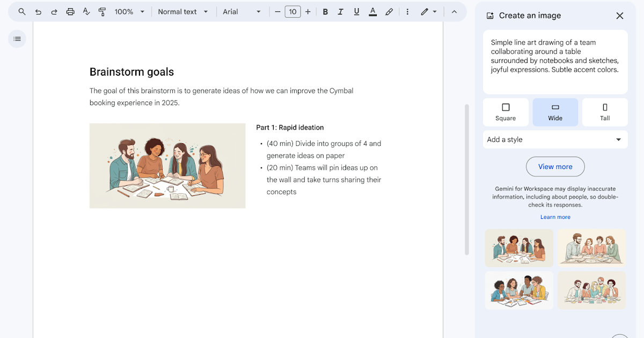Toggle bold formatting
The image size is (644, 338).
click(x=325, y=12)
